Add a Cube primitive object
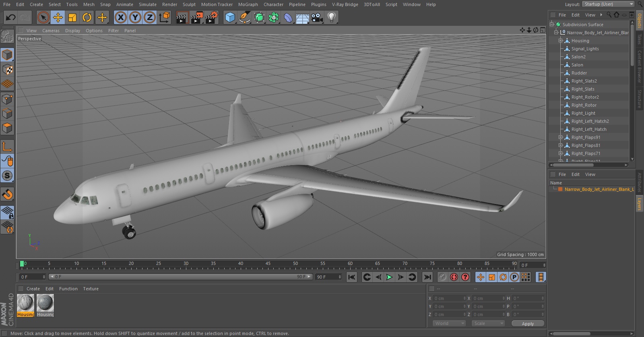Viewport: 644px width, 337px height. tap(230, 17)
